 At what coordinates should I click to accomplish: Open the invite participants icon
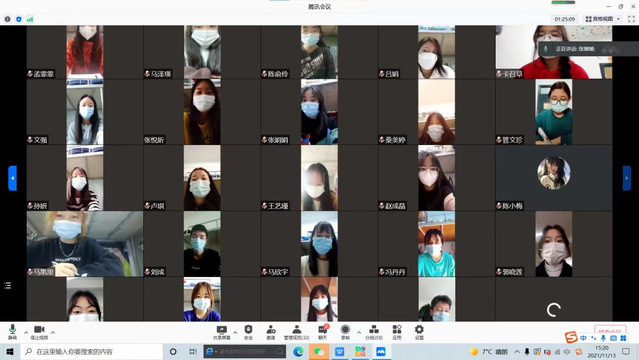tap(271, 332)
